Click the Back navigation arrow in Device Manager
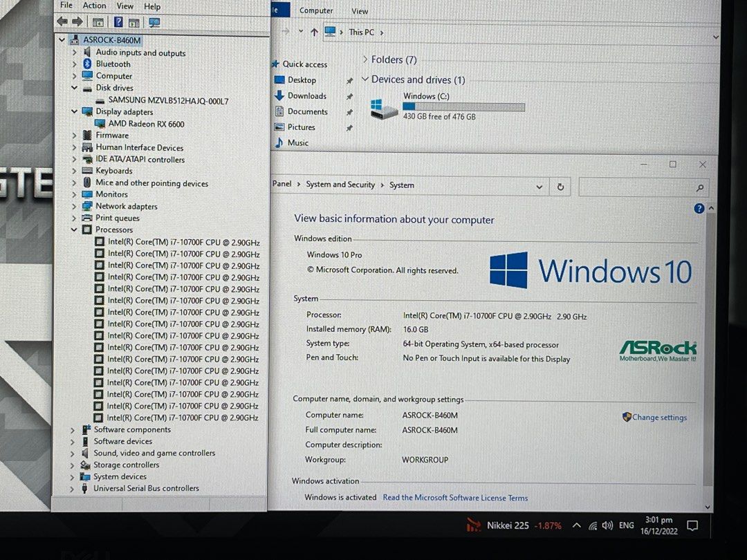747x560 pixels. click(62, 21)
